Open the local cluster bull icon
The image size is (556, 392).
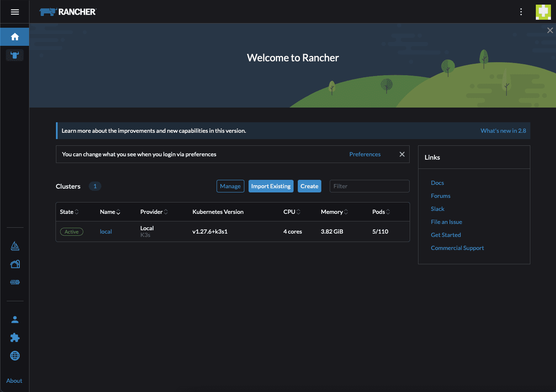(x=15, y=55)
